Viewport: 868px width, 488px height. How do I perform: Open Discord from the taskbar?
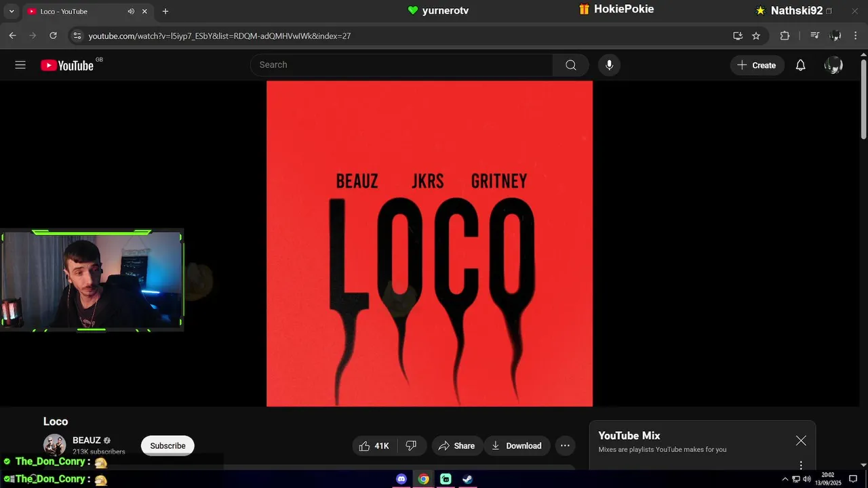401,479
